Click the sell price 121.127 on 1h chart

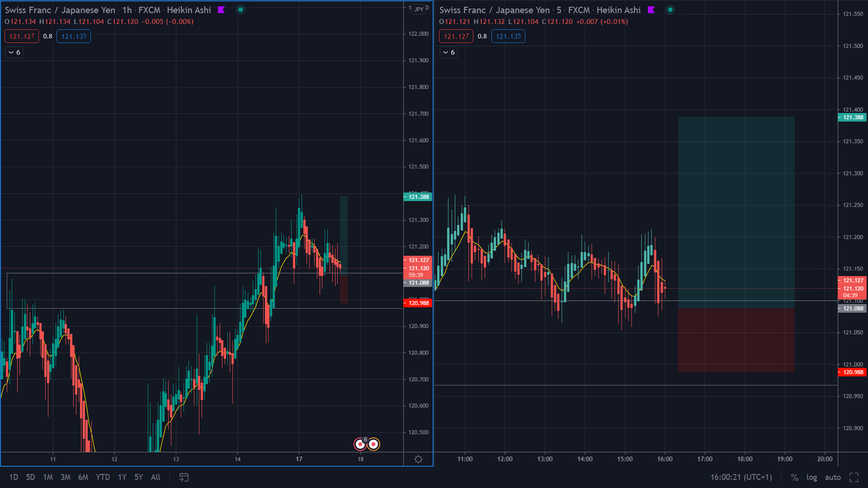pyautogui.click(x=22, y=36)
